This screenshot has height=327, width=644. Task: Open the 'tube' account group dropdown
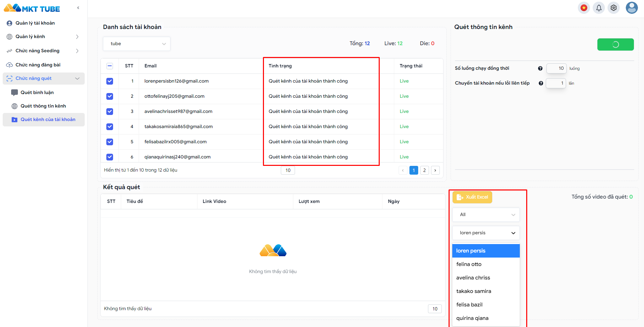tap(137, 44)
